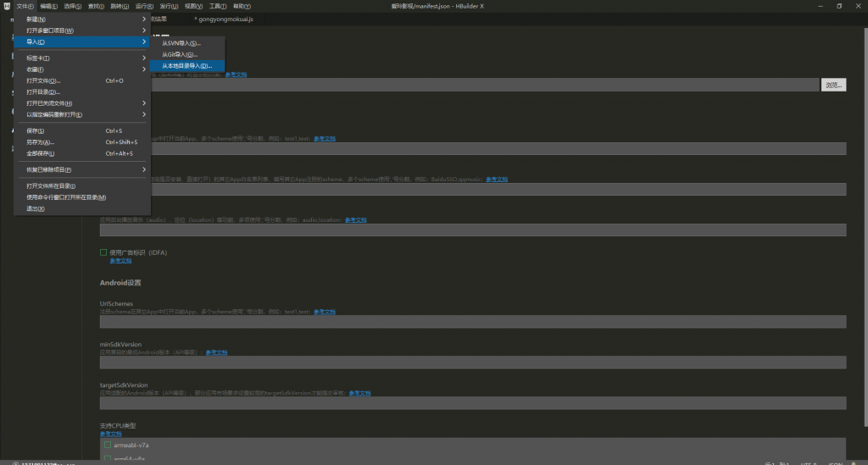This screenshot has width=868, height=465.
Task: Expand the 新建 submenu arrow
Action: [144, 19]
